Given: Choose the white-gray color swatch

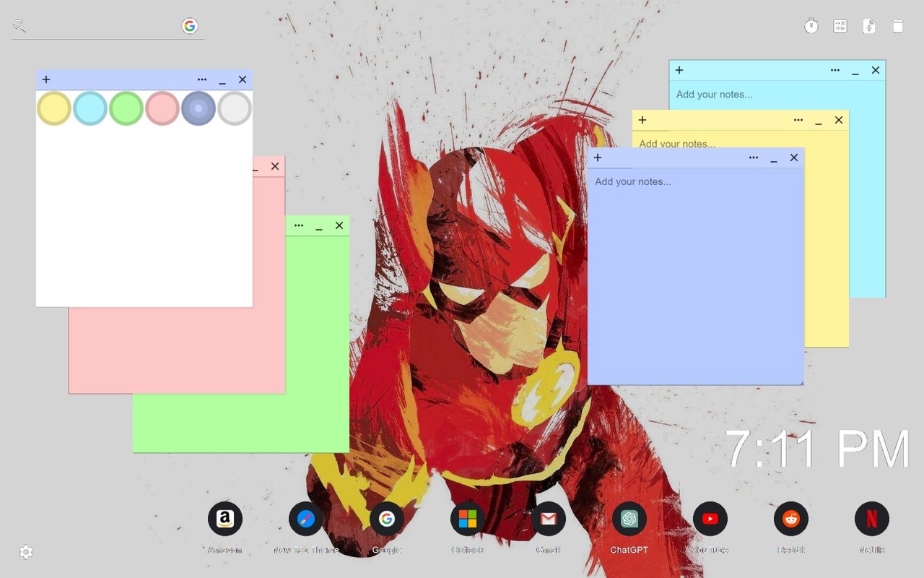Looking at the screenshot, I should (235, 108).
